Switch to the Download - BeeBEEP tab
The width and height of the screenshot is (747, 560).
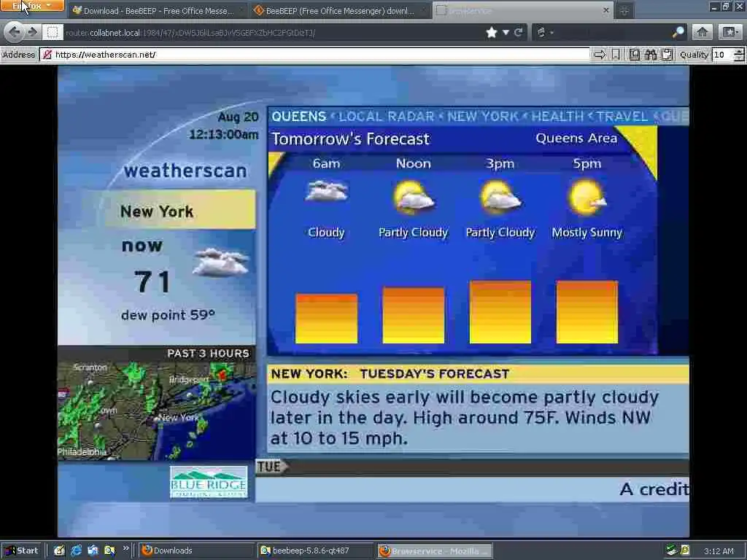158,10
